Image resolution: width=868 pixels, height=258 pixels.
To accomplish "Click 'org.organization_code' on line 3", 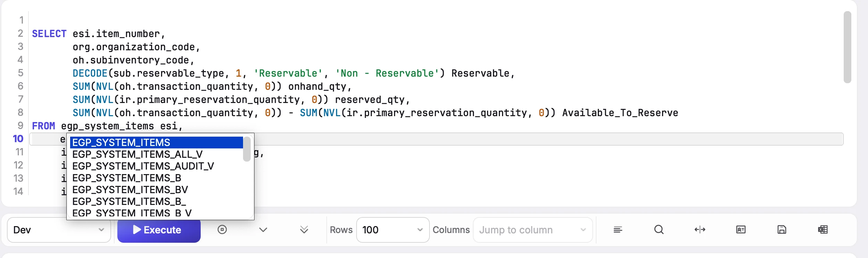I will coord(134,47).
